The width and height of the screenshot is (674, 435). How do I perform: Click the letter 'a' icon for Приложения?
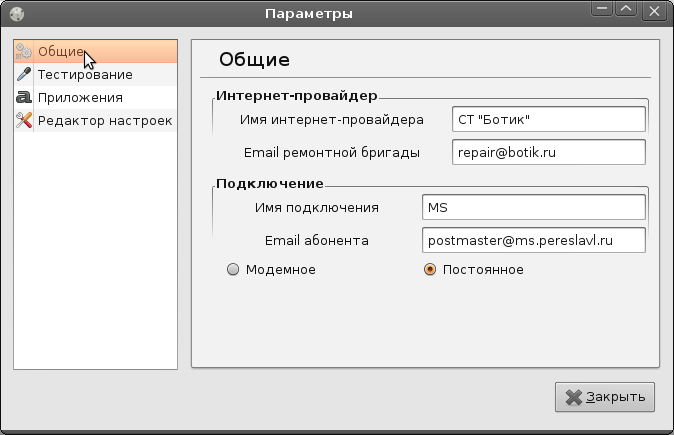pos(24,97)
